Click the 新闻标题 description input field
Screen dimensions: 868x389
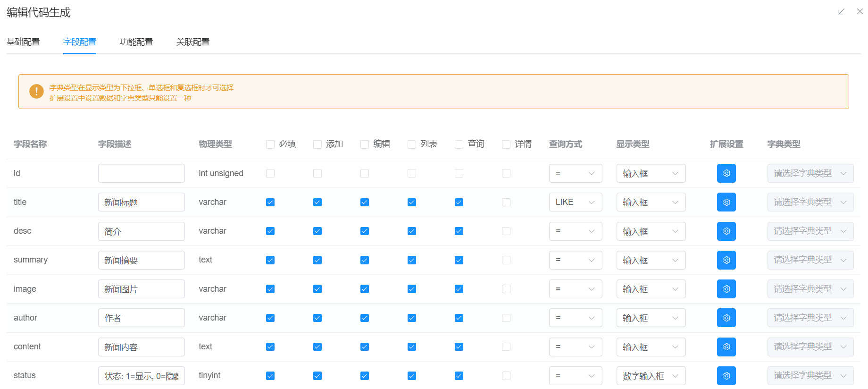pyautogui.click(x=141, y=202)
